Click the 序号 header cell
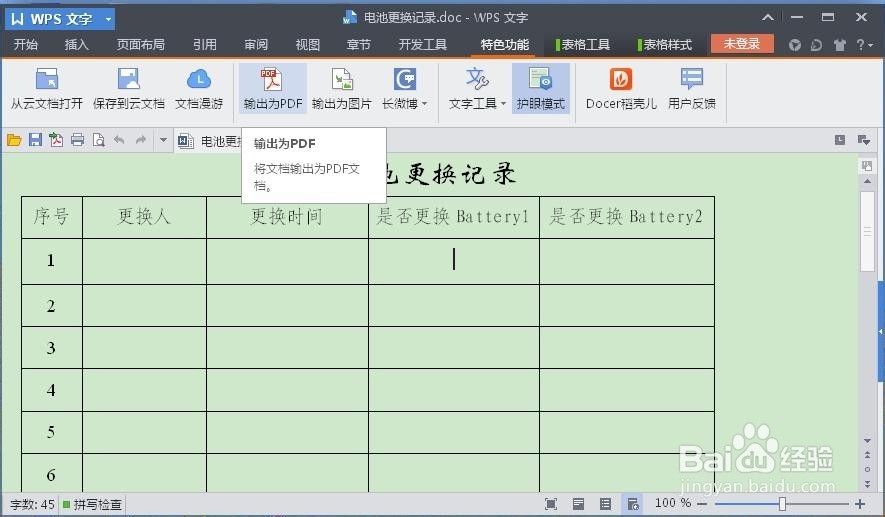The image size is (885, 517). [52, 217]
